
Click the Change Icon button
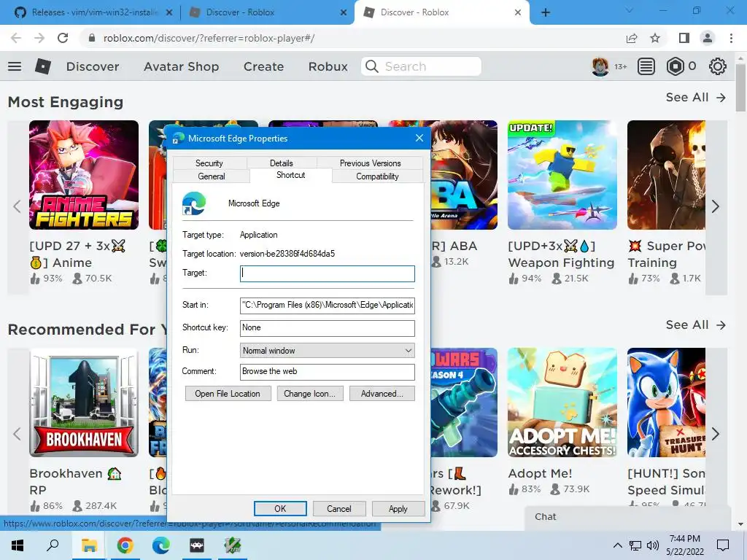(x=309, y=393)
